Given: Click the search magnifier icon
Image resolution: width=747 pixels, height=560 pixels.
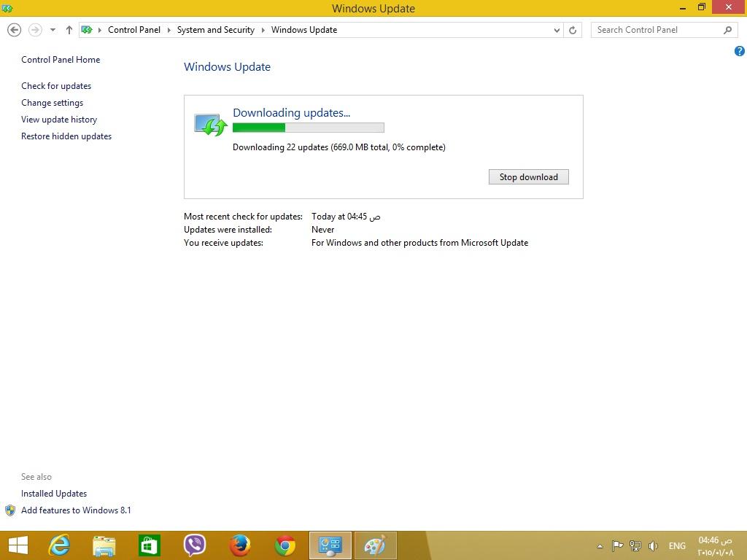Looking at the screenshot, I should [727, 30].
